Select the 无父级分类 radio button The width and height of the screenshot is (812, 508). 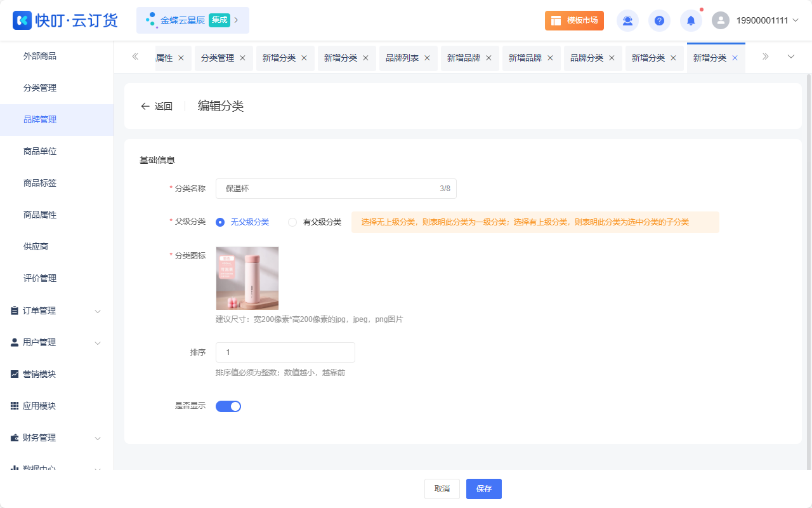coord(220,222)
